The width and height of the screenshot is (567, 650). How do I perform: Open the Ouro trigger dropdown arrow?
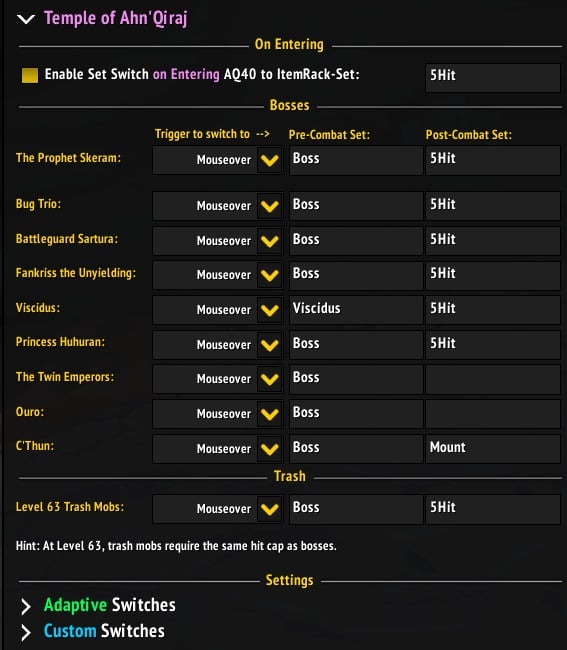pos(270,414)
